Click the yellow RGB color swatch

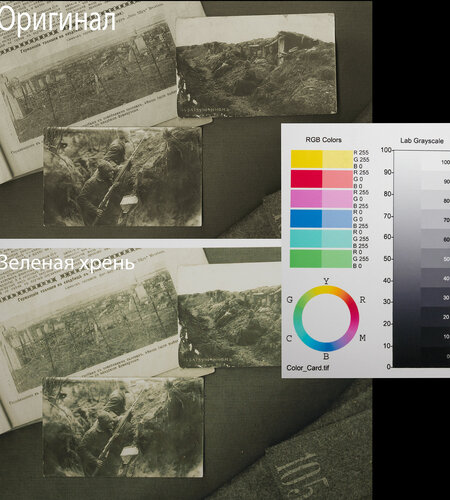322,159
